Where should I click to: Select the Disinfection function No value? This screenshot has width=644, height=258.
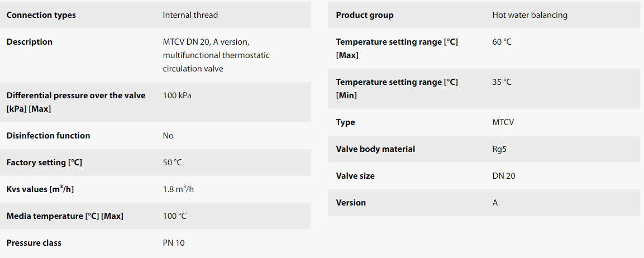click(168, 136)
